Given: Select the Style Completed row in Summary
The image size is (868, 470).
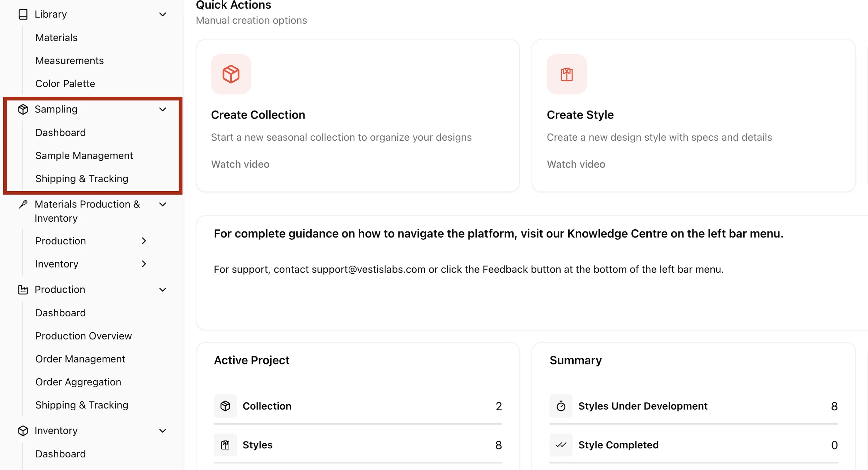Looking at the screenshot, I should coord(694,445).
